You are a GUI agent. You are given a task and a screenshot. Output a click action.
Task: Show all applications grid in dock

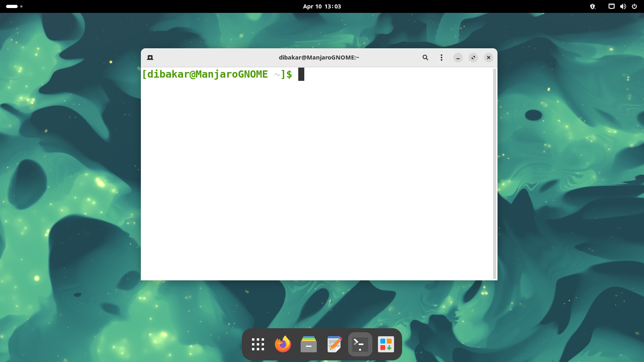pyautogui.click(x=258, y=344)
